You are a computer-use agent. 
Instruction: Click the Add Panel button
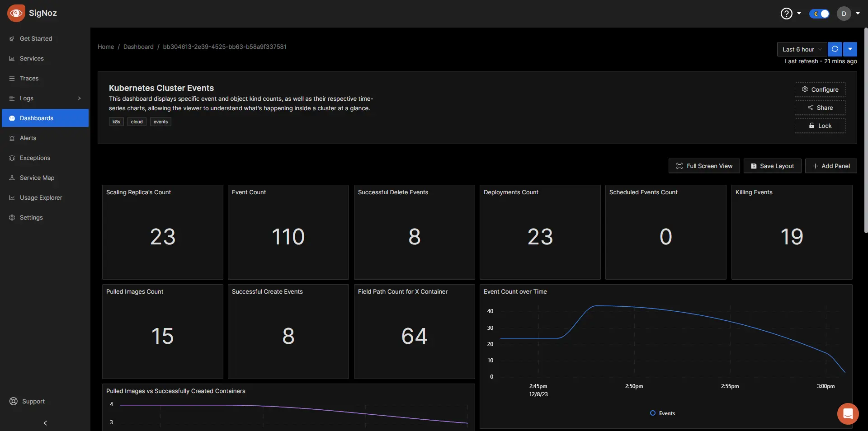831,166
